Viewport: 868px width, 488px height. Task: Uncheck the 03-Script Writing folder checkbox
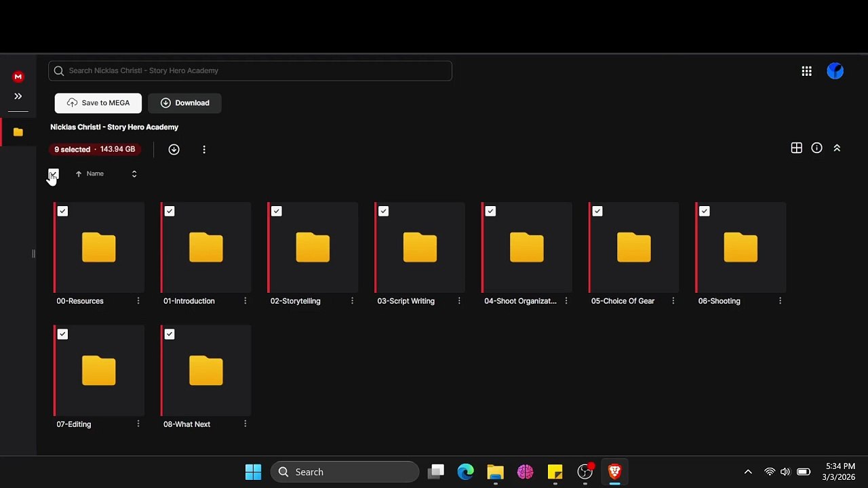pyautogui.click(x=384, y=211)
